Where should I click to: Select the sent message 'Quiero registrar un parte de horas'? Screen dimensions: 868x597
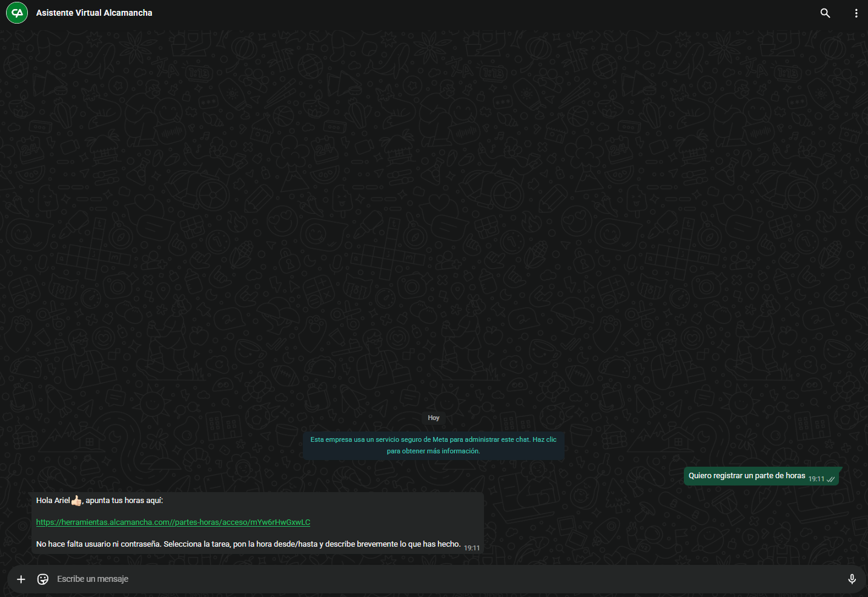pos(746,476)
